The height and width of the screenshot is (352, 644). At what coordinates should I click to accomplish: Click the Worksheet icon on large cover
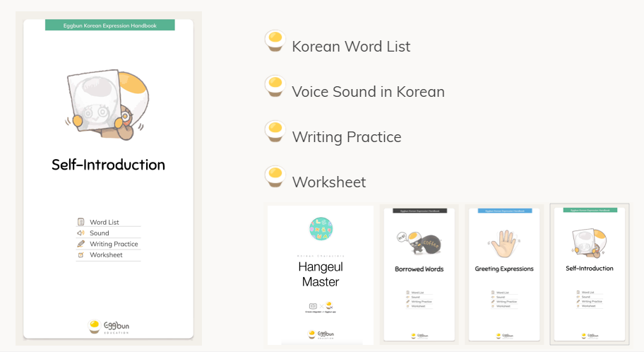point(81,254)
